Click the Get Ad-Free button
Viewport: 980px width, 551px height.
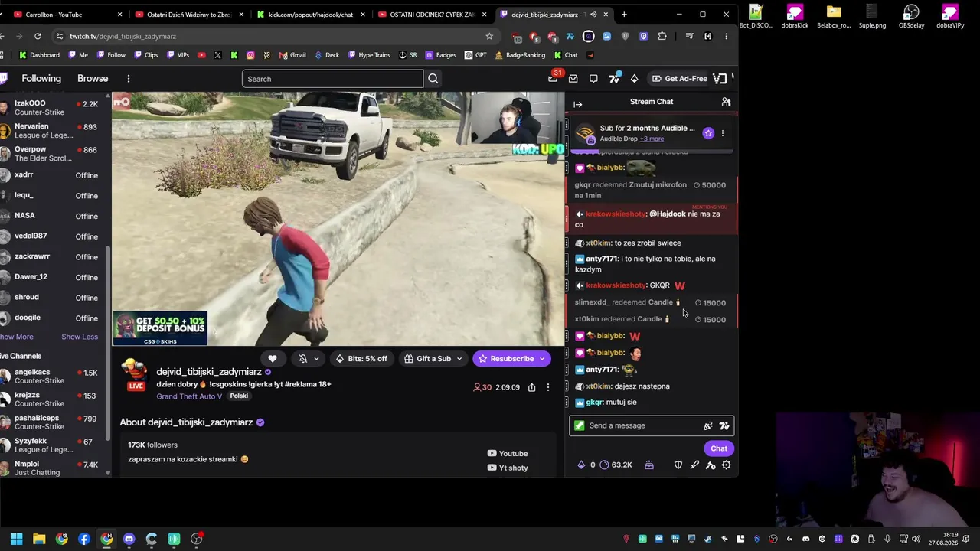(679, 79)
